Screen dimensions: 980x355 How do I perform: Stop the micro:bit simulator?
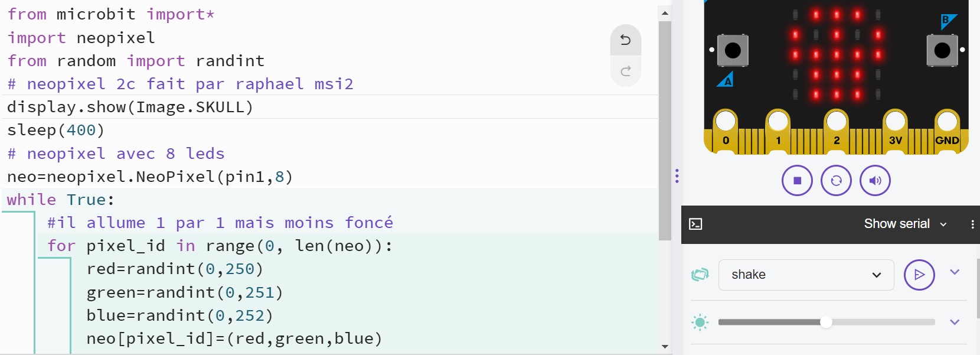[x=797, y=181]
